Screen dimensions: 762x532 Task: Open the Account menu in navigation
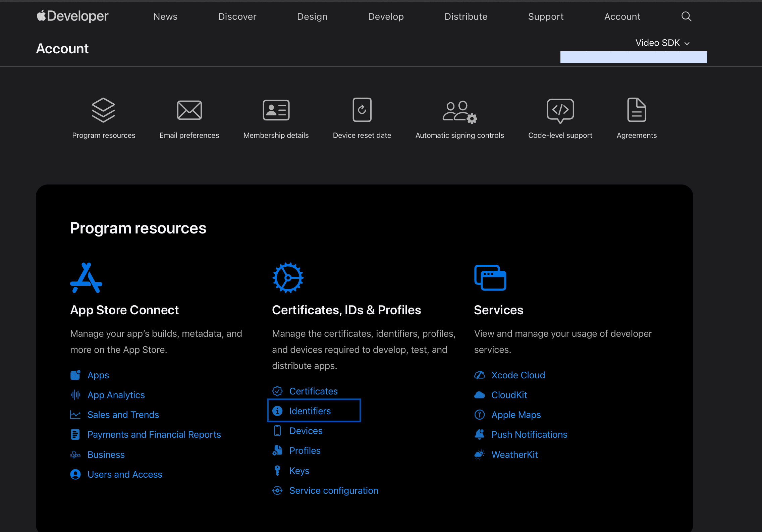[622, 16]
